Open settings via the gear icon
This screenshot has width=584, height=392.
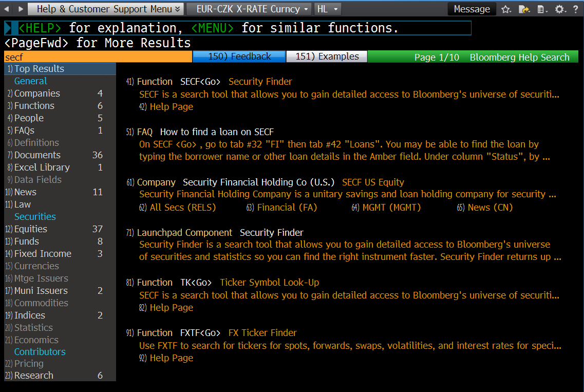pos(559,9)
